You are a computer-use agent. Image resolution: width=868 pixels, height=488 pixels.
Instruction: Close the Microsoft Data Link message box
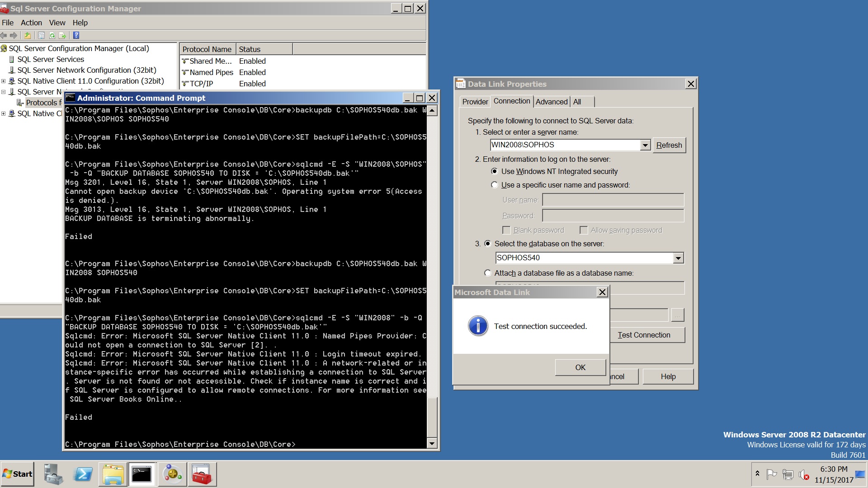(602, 292)
